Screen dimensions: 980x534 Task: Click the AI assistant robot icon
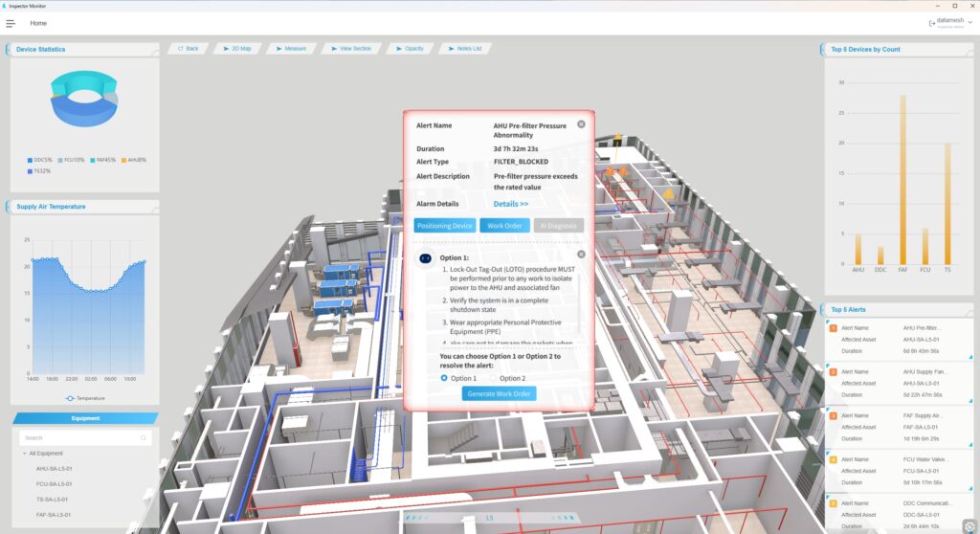[426, 257]
